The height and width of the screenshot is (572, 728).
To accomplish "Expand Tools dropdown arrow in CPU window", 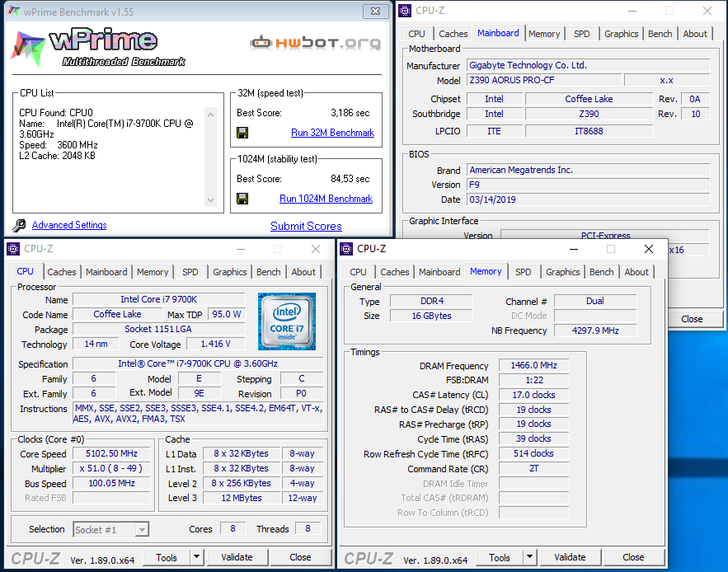I will [x=196, y=557].
